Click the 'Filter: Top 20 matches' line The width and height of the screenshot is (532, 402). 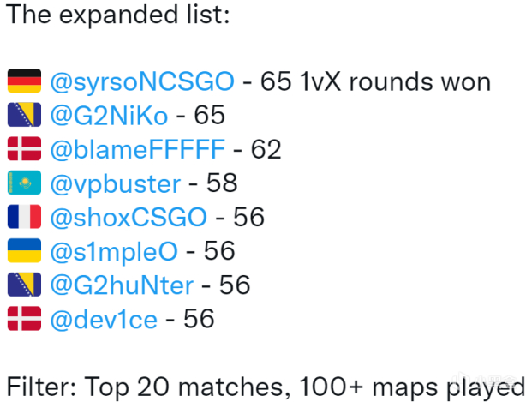coord(148,387)
